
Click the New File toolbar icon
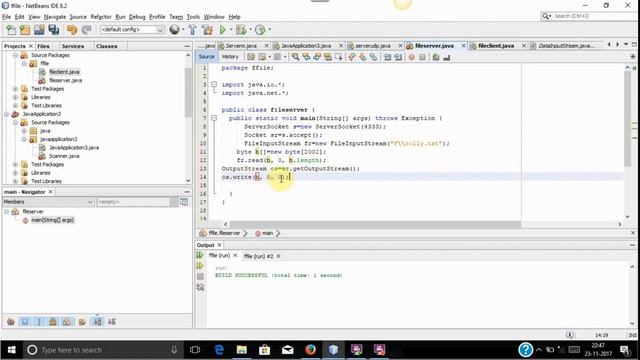(x=11, y=30)
